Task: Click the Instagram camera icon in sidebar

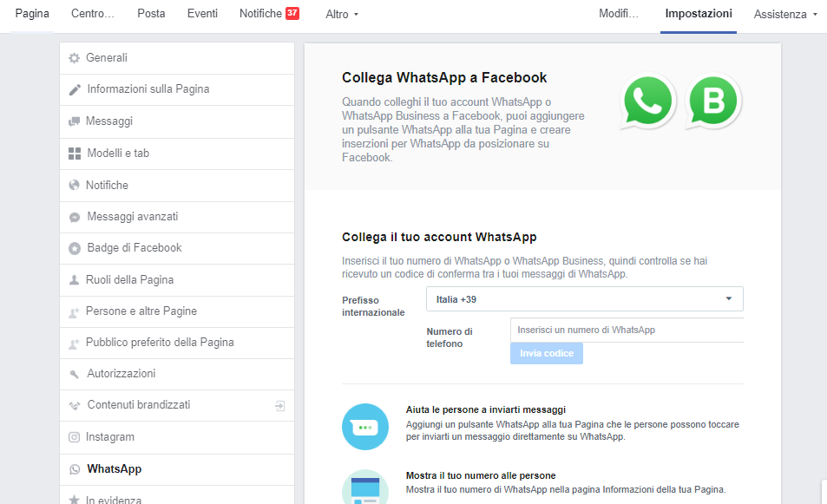Action: (75, 437)
